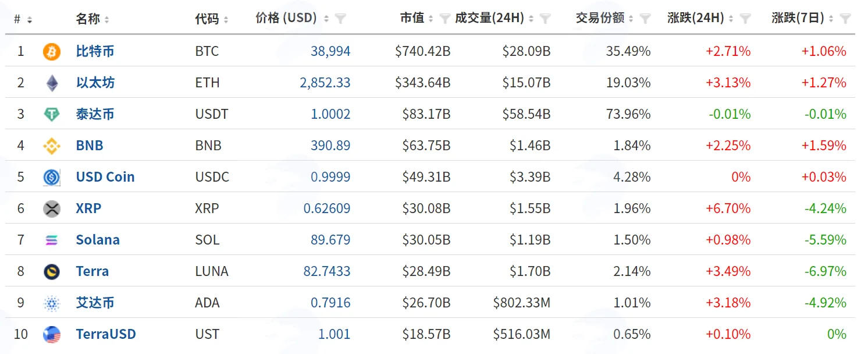Click the volume value $58.54B

(527, 114)
